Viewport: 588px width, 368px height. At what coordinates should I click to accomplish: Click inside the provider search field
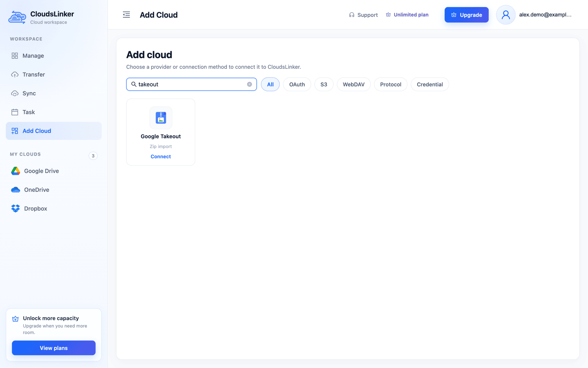click(191, 84)
